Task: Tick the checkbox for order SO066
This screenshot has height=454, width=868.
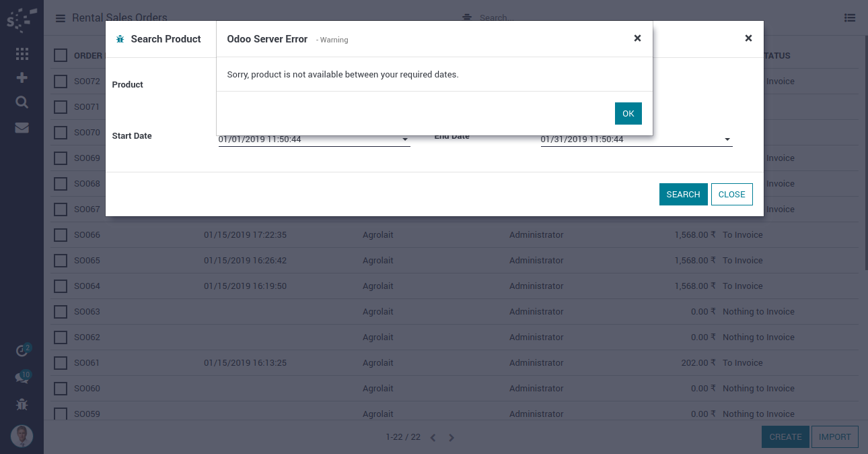Action: point(61,235)
